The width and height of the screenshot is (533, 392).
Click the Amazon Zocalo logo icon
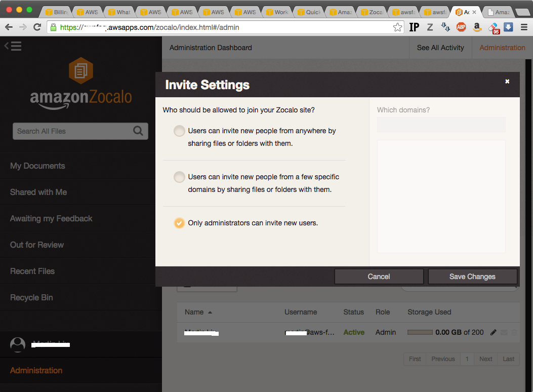[81, 71]
